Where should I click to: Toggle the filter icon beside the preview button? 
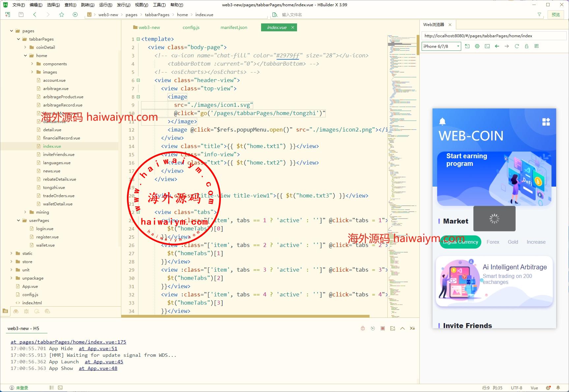pyautogui.click(x=539, y=15)
